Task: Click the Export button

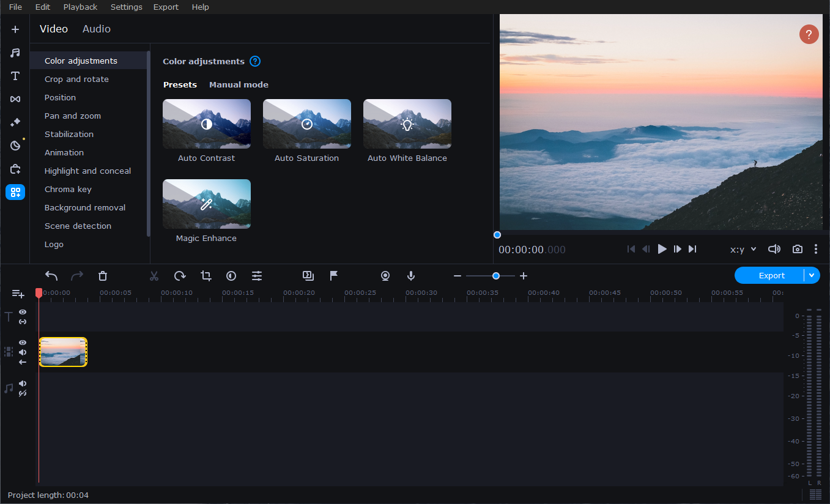Action: point(771,275)
